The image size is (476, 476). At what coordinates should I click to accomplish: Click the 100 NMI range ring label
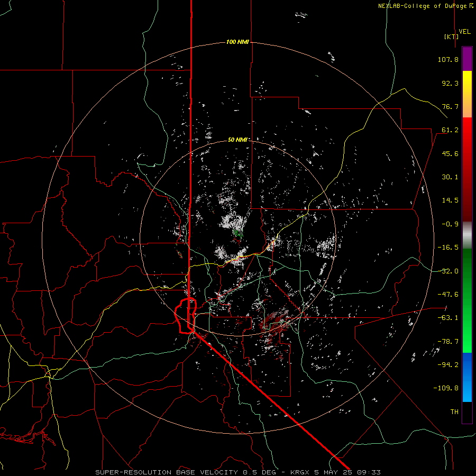point(237,42)
